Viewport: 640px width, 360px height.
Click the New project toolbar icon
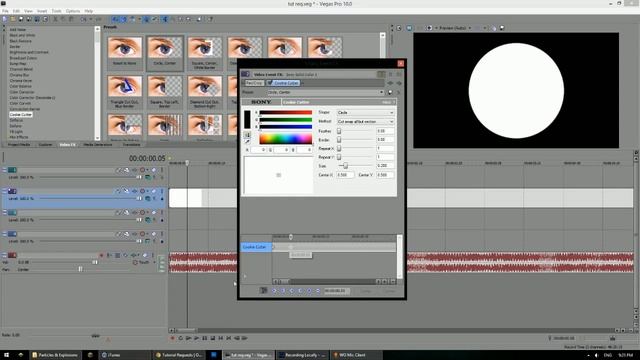coord(5,19)
